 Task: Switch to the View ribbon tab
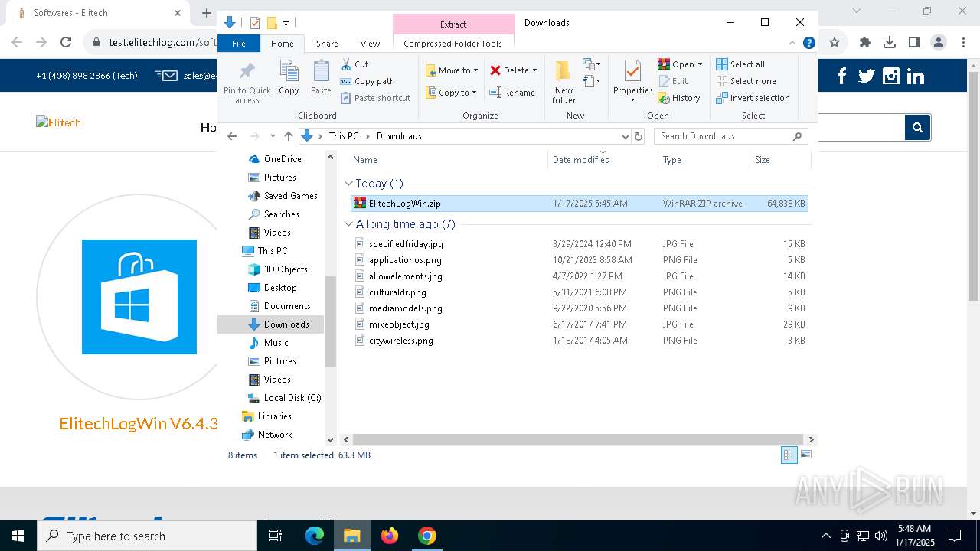tap(370, 44)
